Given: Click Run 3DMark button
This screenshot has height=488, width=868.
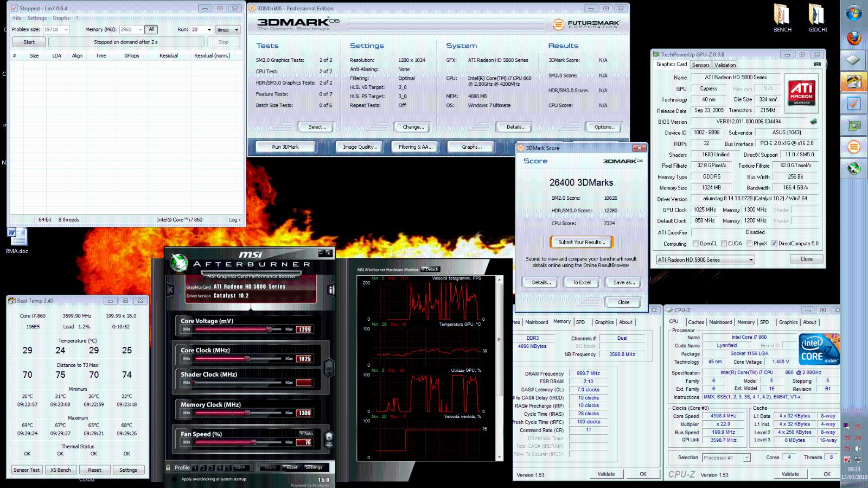Looking at the screenshot, I should tap(285, 147).
